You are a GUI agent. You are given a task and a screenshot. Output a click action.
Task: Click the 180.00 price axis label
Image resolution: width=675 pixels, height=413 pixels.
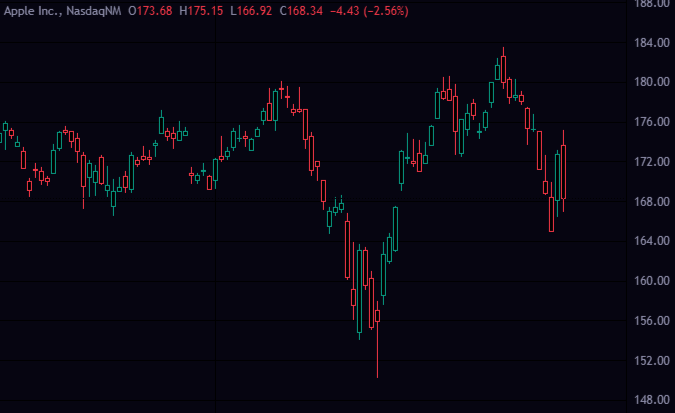(650, 82)
